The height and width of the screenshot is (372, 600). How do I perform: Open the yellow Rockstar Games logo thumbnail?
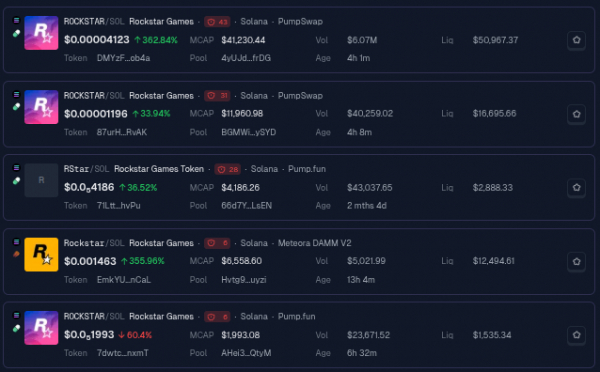41,255
